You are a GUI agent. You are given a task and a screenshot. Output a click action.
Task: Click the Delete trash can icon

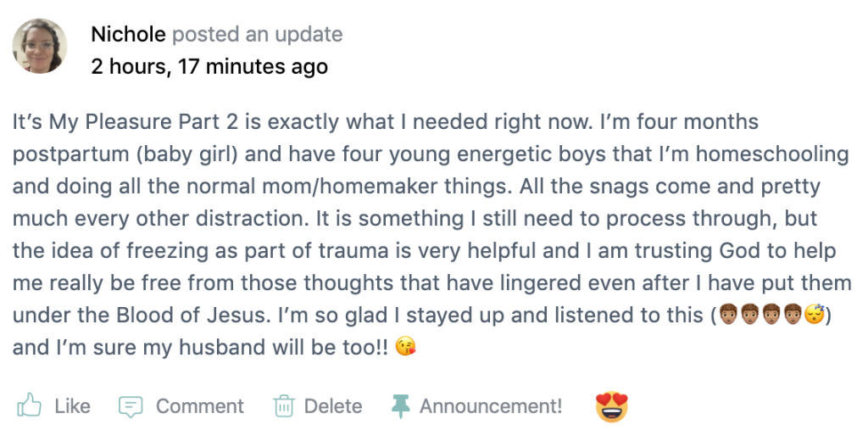click(283, 406)
